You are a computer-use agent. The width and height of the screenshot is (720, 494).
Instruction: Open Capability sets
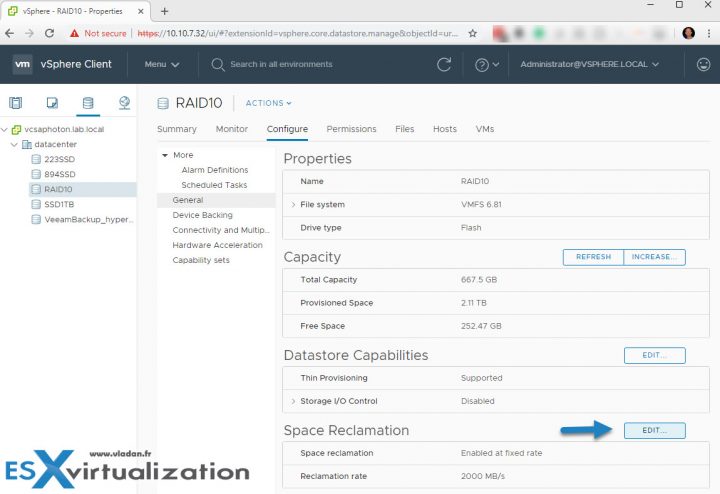coord(201,260)
